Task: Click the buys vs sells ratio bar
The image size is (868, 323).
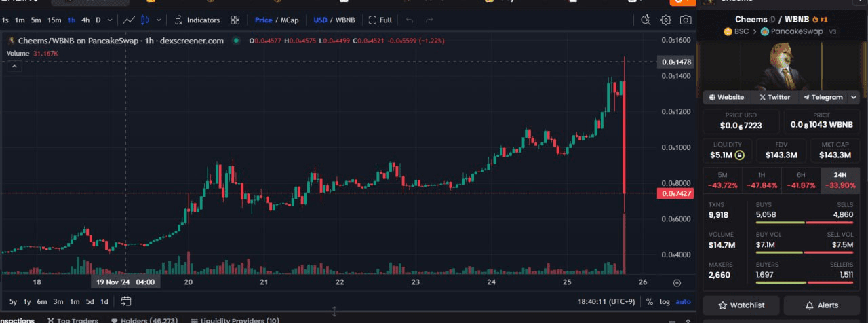Action: [805, 223]
